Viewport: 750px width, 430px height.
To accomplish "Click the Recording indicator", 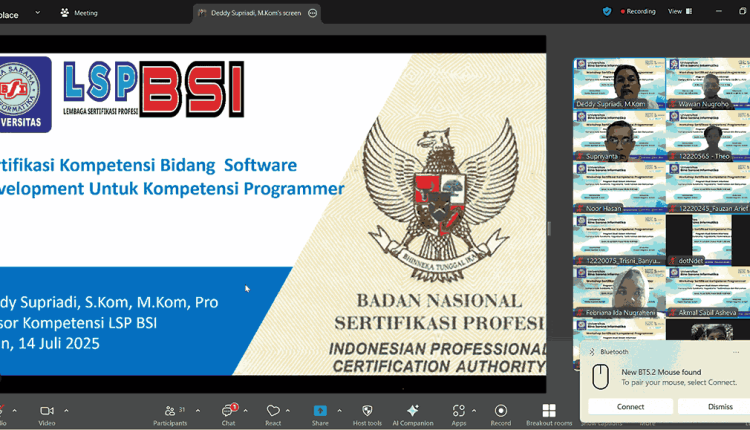I will [x=638, y=11].
